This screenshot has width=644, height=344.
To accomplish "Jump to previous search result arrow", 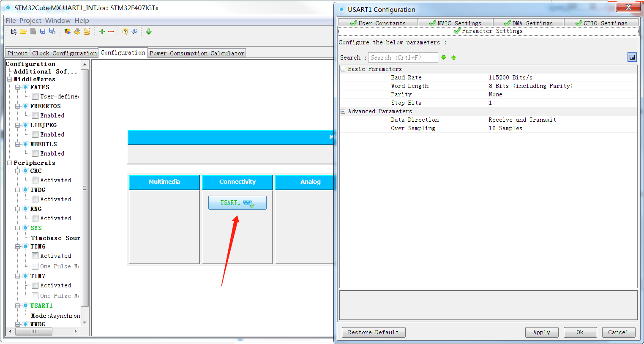I will [454, 57].
